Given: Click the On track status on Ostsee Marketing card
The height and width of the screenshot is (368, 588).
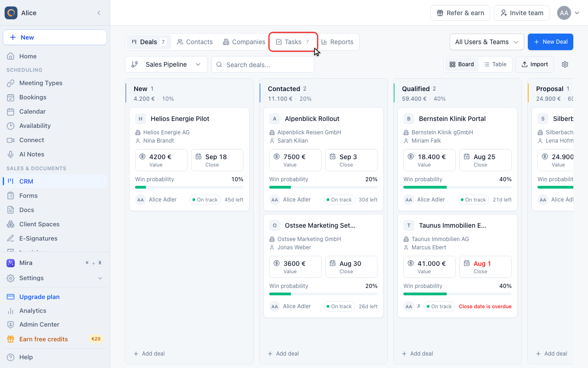Looking at the screenshot, I should (x=339, y=306).
